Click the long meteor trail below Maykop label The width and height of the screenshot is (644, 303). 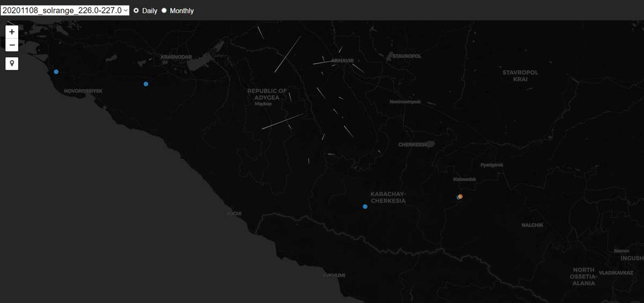[283, 121]
